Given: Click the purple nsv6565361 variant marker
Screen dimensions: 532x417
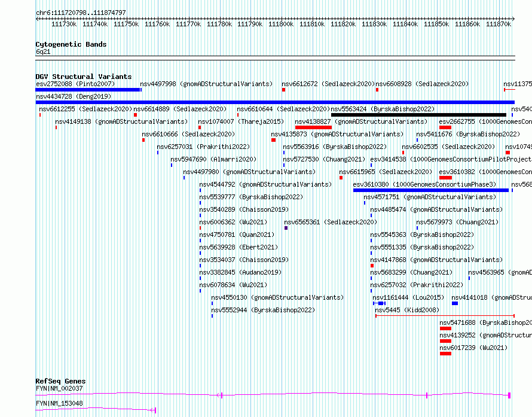Looking at the screenshot, I should [286, 228].
